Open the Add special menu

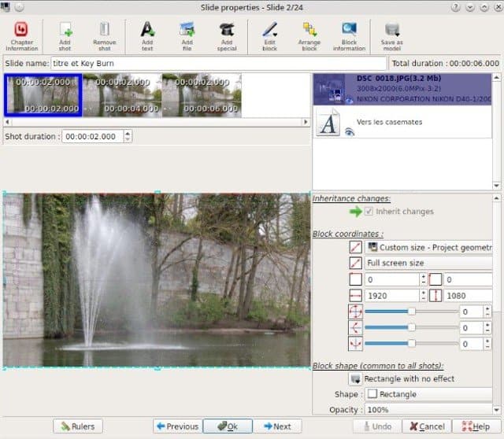[227, 36]
